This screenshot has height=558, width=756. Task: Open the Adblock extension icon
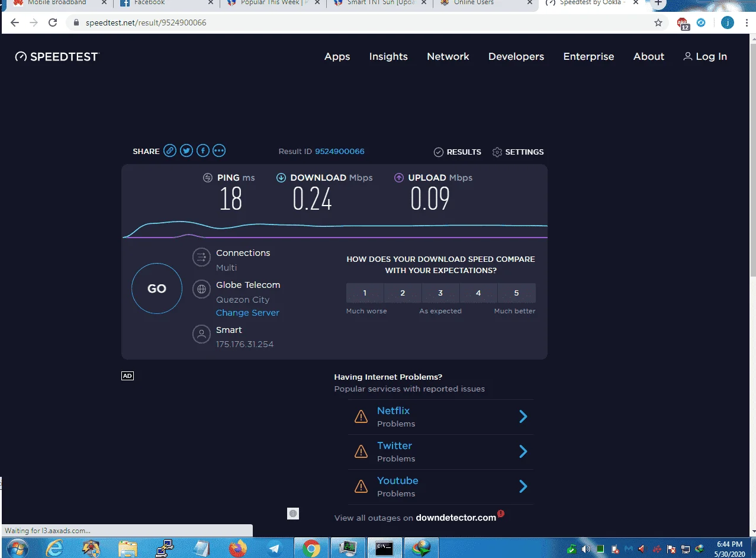(x=683, y=24)
